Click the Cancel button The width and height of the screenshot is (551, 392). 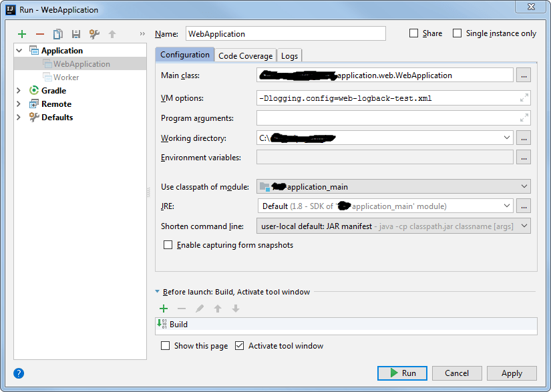pyautogui.click(x=457, y=373)
